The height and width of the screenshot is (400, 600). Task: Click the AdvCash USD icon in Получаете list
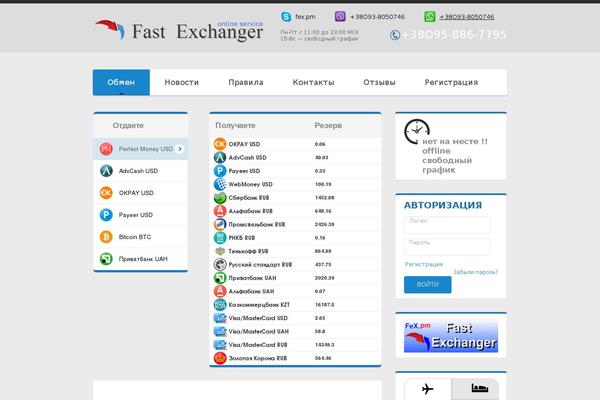[x=220, y=157]
